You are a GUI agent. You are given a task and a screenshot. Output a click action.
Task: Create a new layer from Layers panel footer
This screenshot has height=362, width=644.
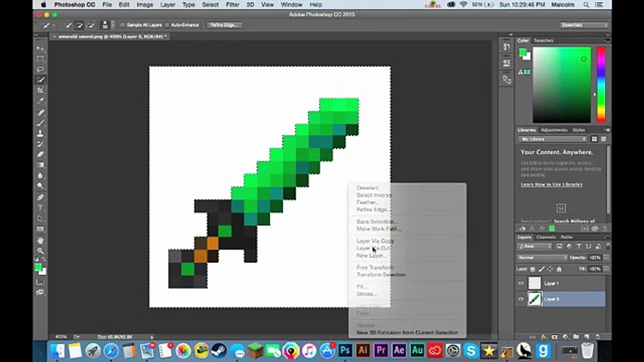(x=587, y=336)
